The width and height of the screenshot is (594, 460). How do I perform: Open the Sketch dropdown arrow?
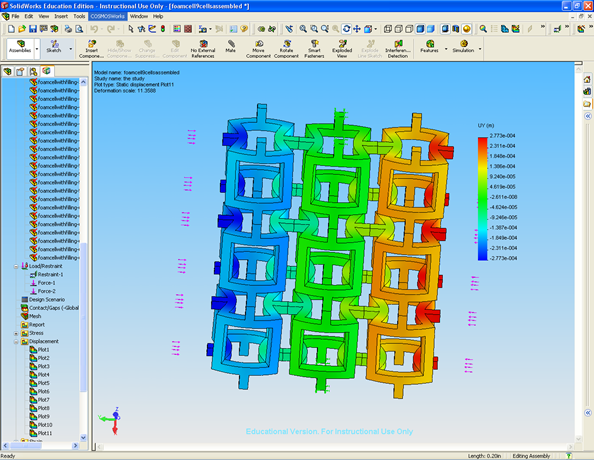70,49
